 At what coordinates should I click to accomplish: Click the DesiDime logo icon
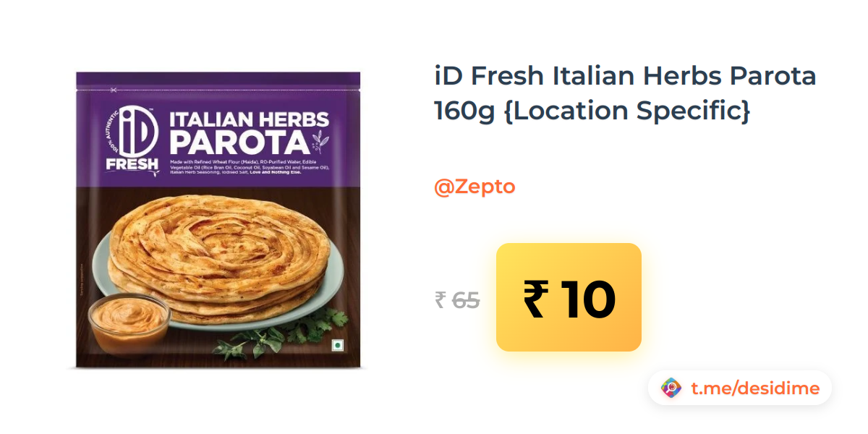[671, 388]
